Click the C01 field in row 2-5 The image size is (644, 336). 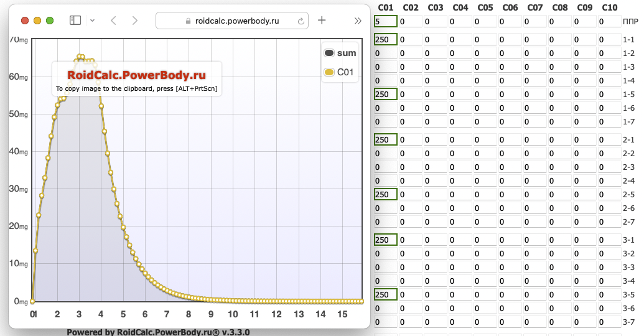click(385, 195)
